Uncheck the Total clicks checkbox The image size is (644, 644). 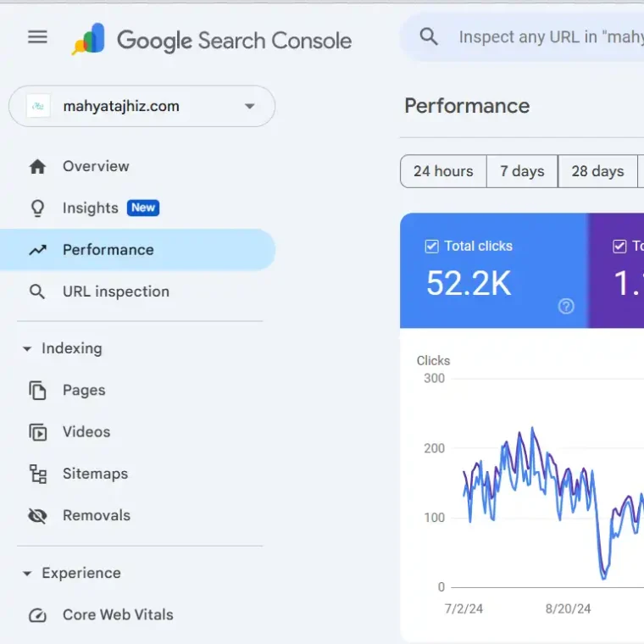coord(431,247)
